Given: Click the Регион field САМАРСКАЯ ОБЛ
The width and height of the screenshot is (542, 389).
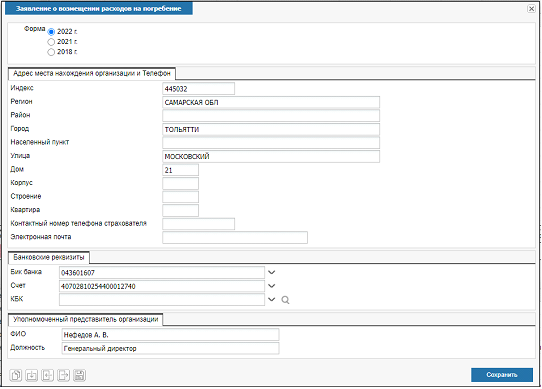Looking at the screenshot, I should 271,102.
